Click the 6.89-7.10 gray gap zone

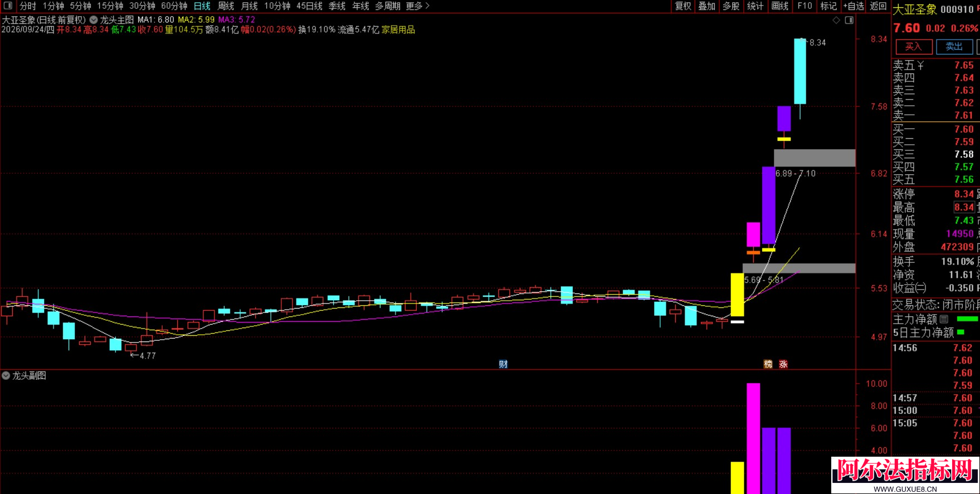point(815,158)
